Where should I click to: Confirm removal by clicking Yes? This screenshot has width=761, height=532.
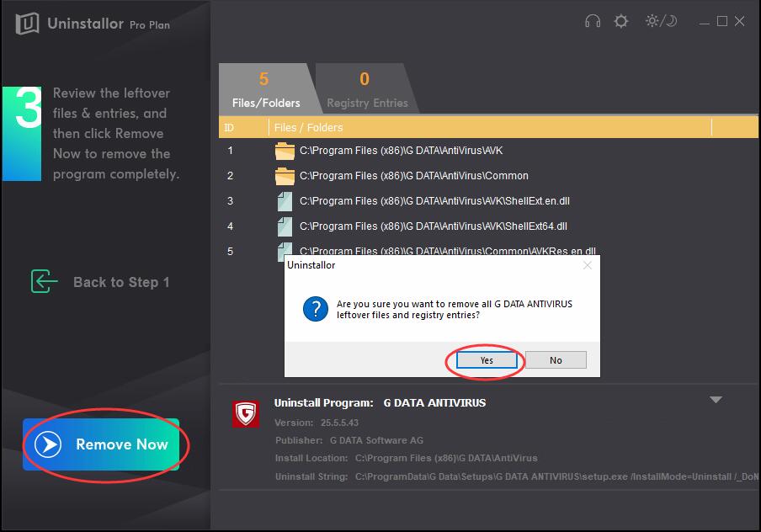[x=487, y=360]
